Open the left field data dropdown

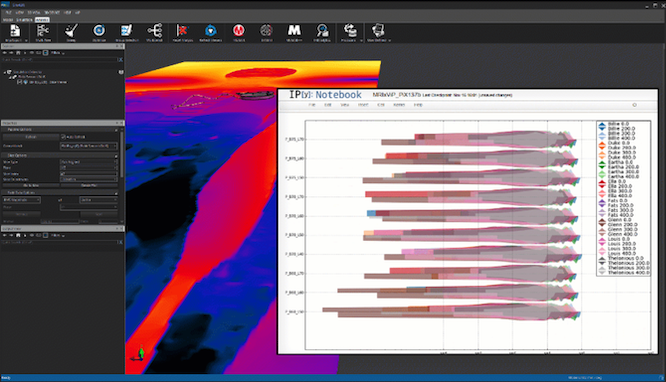(22, 200)
